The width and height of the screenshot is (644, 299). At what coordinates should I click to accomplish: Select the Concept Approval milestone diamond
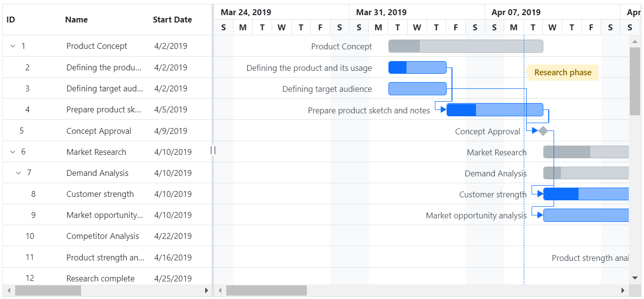coord(542,130)
